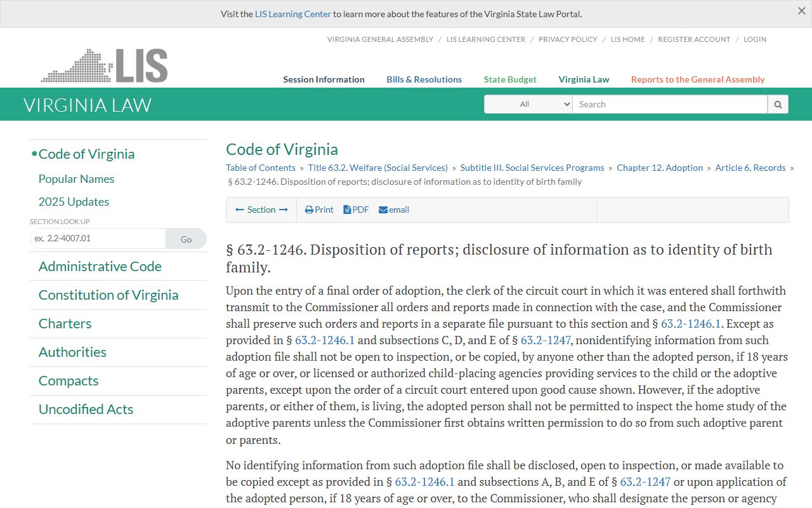Open Chapter 12. Adoption breadcrumb link

click(660, 168)
